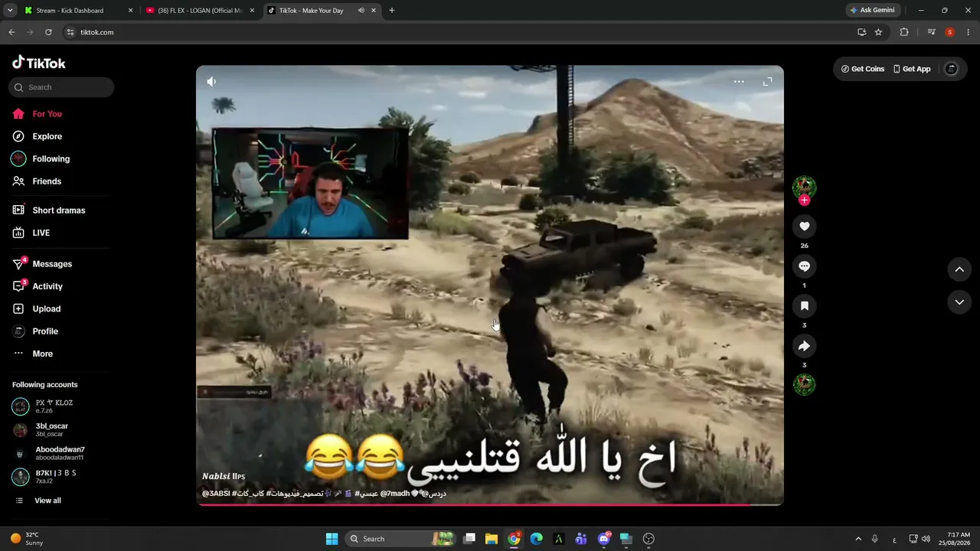Viewport: 980px width, 551px height.
Task: Open the Chrome profile avatar S
Action: tap(950, 32)
